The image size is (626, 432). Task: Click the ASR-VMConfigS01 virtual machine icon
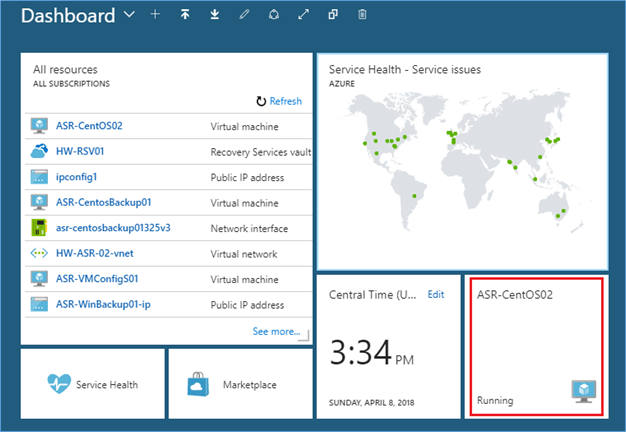click(x=39, y=279)
